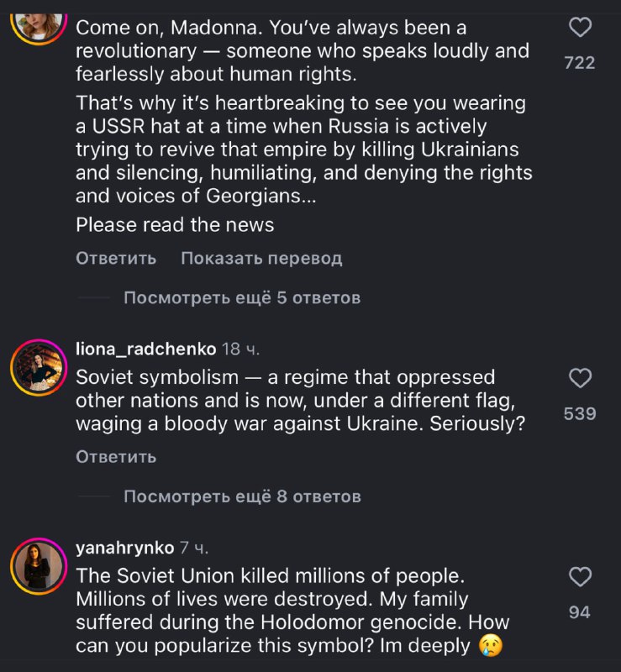Click the 18 ч. timestamp
This screenshot has width=621, height=672.
241,349
